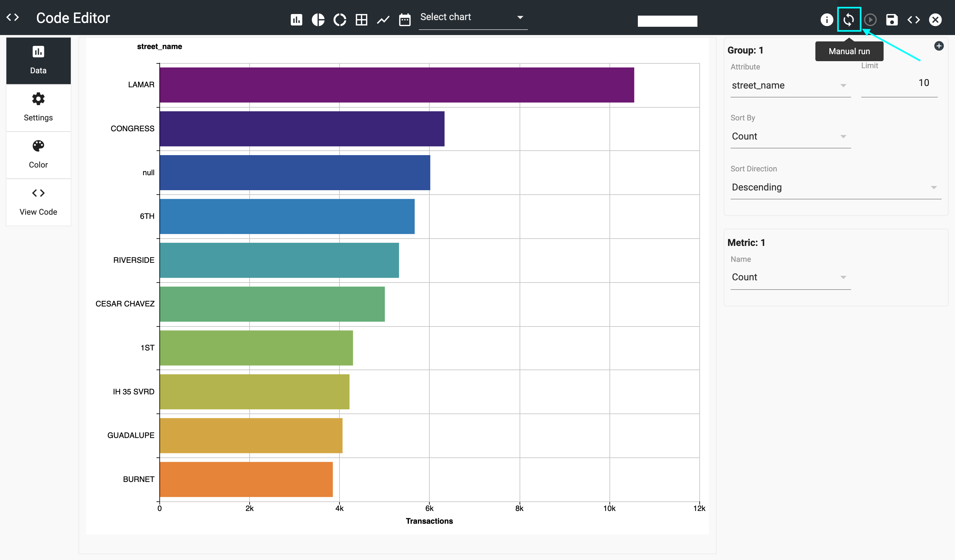Select the calendar chart type icon
Image resolution: width=955 pixels, height=560 pixels.
coord(405,20)
